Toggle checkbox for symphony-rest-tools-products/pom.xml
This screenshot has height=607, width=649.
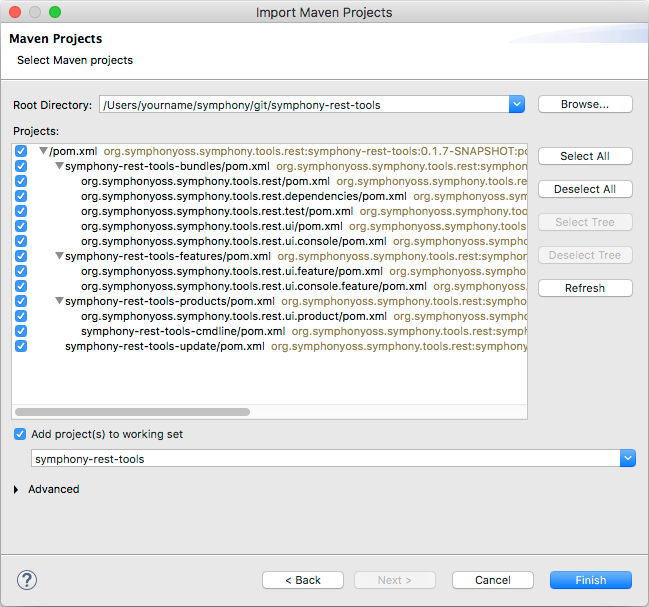[21, 301]
